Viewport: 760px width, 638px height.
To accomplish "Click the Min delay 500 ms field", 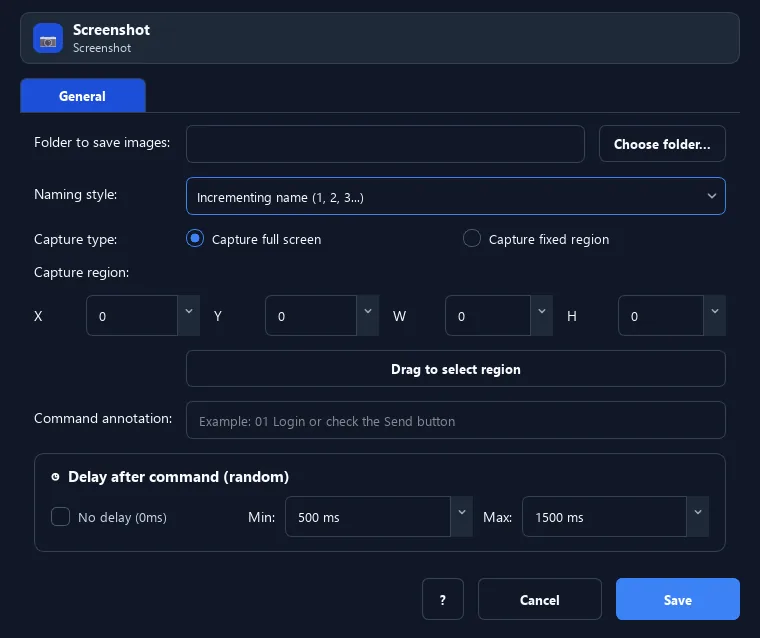I will click(368, 517).
